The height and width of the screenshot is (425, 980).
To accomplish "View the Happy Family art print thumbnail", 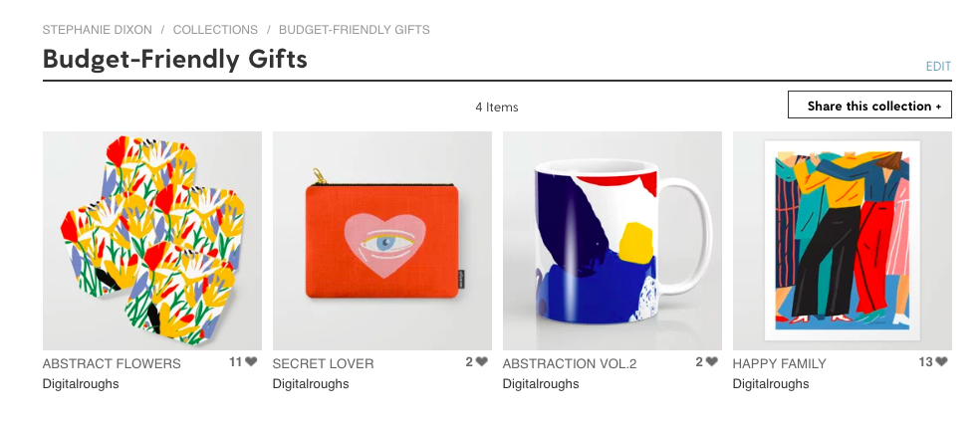I will tap(842, 241).
